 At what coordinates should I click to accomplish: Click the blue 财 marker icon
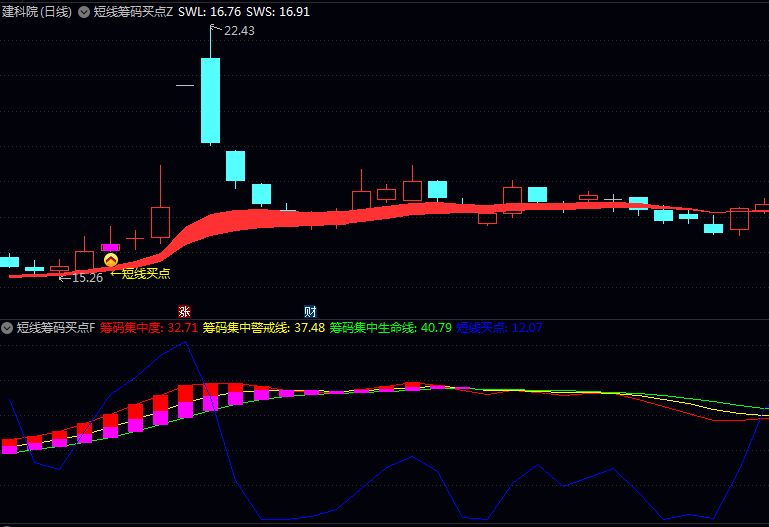coord(310,311)
